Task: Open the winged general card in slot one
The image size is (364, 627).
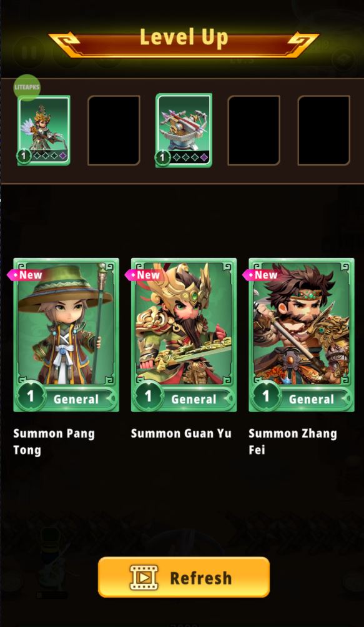Action: [x=44, y=130]
